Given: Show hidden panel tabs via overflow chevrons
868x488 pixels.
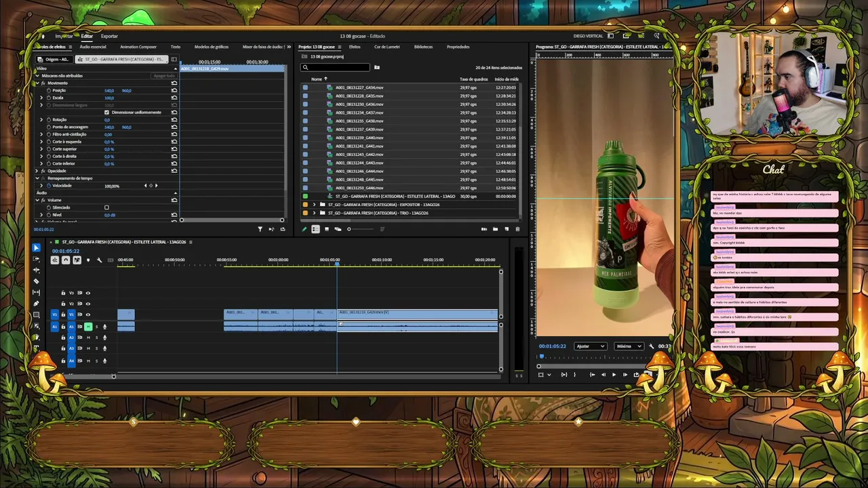Looking at the screenshot, I should click(x=289, y=47).
